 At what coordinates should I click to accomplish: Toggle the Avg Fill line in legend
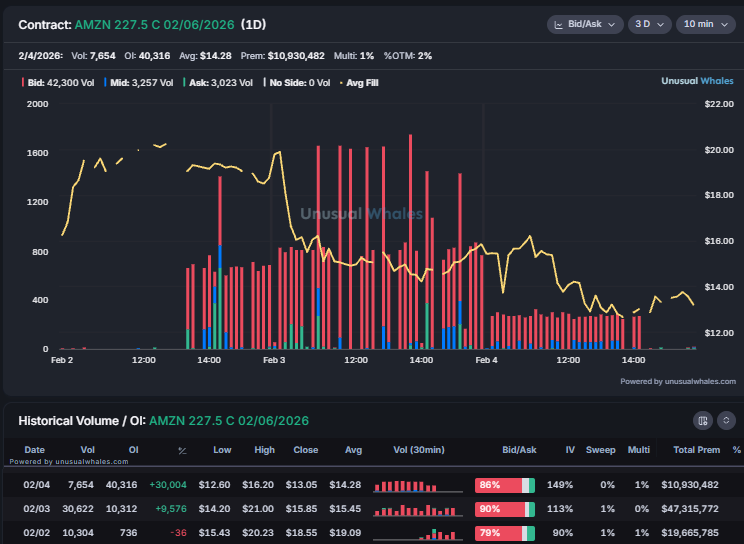(x=359, y=83)
